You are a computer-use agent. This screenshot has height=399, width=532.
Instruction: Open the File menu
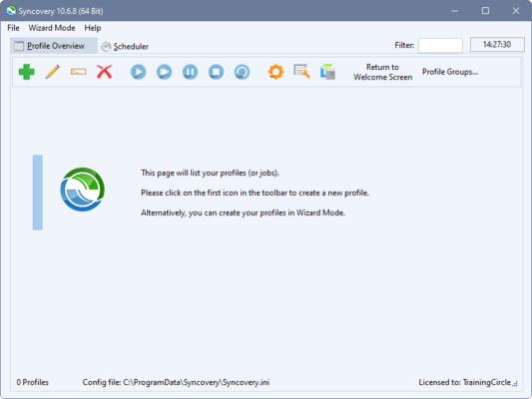(13, 28)
